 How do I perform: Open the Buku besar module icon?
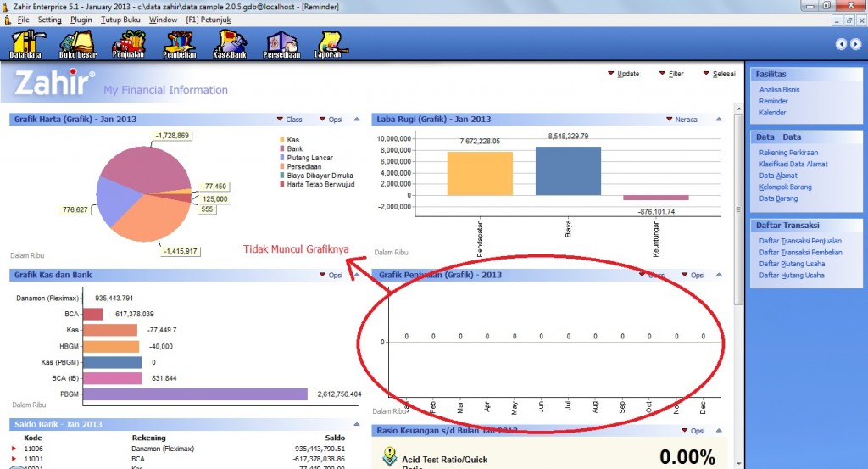pos(76,43)
